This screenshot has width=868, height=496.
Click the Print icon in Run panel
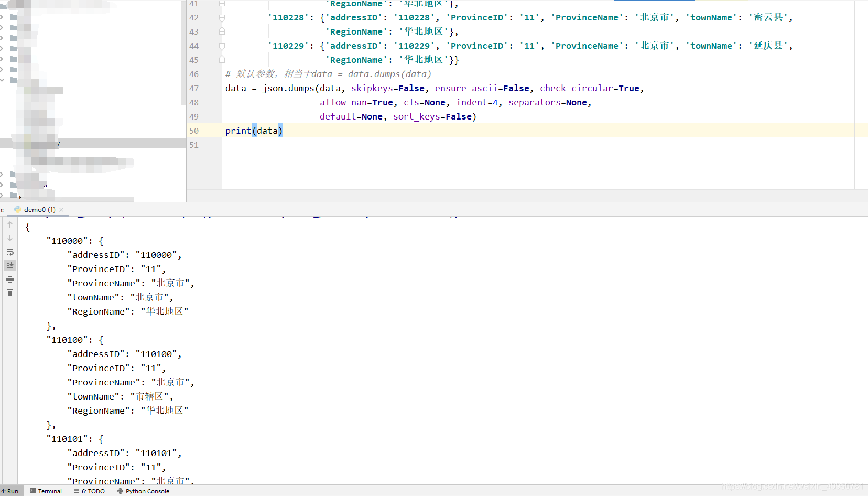point(10,279)
